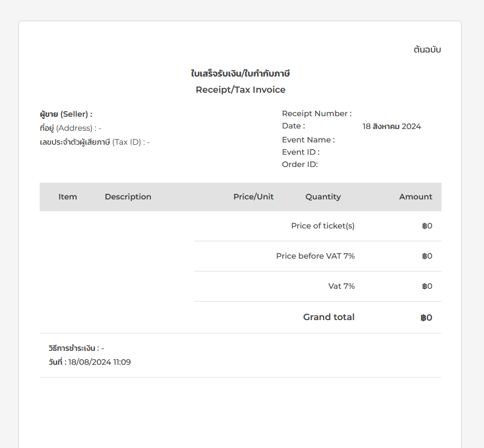Select the timestamp 18/08/2024 11:09
Image resolution: width=484 pixels, height=448 pixels.
click(99, 362)
